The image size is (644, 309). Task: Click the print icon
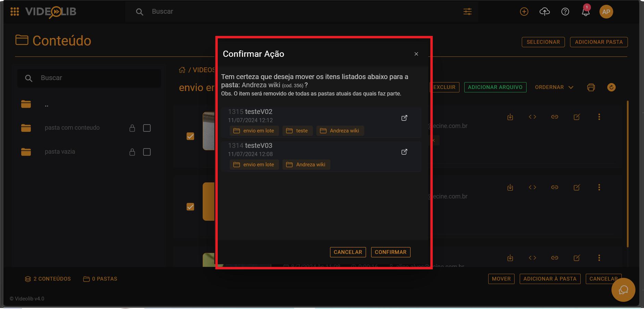[x=591, y=87]
